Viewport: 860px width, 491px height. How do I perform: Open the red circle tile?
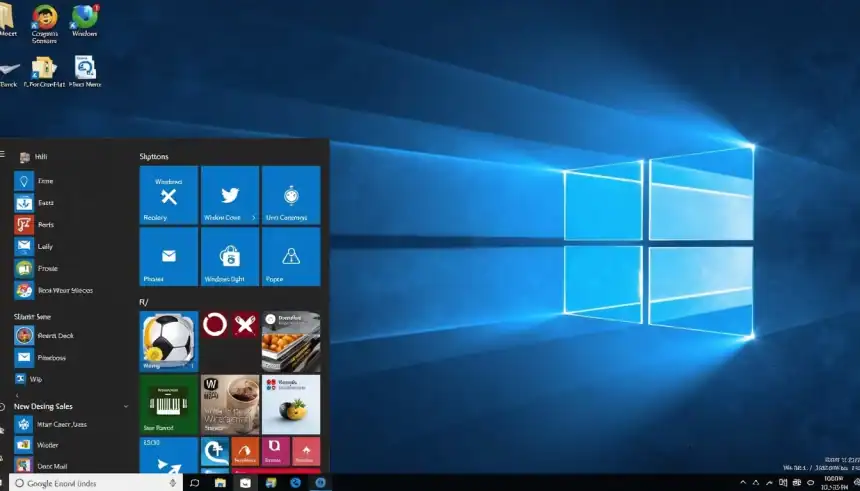coord(214,324)
